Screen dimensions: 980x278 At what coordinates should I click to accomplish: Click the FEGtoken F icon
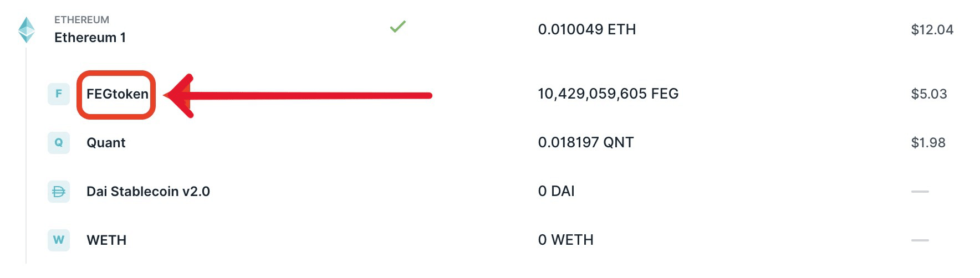pos(59,94)
